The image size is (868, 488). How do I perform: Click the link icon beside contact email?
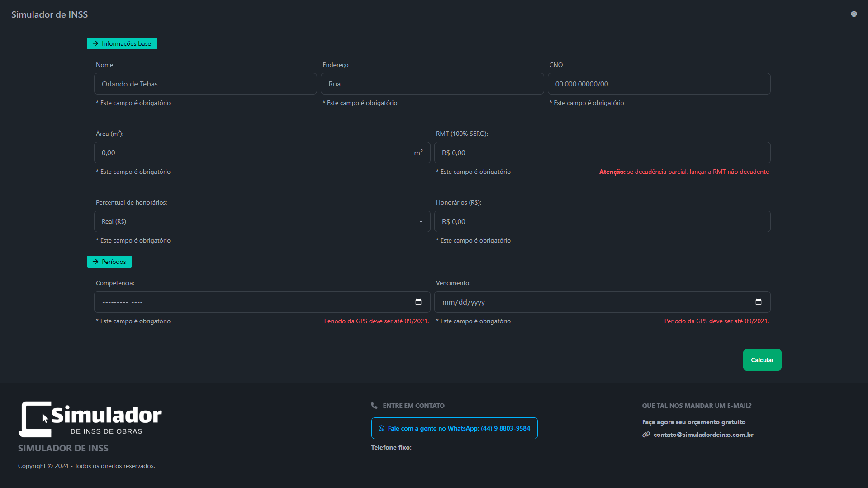pos(646,435)
